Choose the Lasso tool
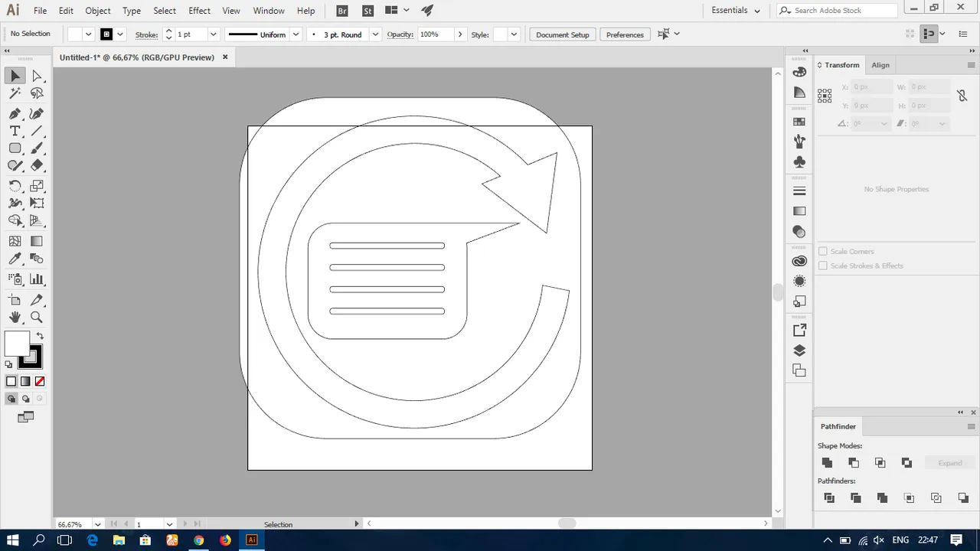Screen dimensions: 980x551 [37, 93]
